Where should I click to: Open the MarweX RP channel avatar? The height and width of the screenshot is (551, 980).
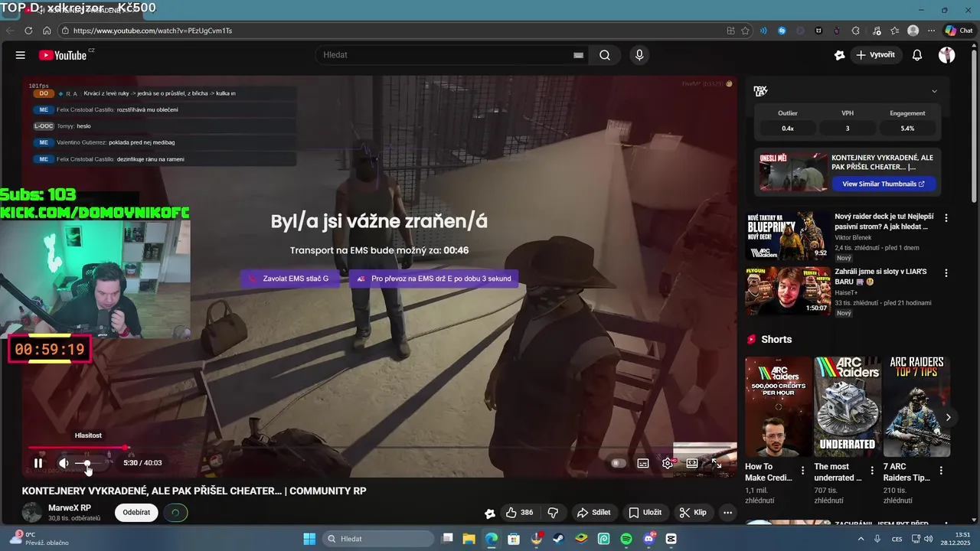[x=32, y=513]
